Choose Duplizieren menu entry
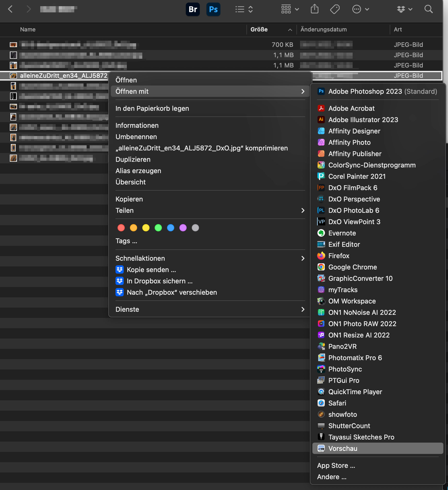 click(210, 159)
